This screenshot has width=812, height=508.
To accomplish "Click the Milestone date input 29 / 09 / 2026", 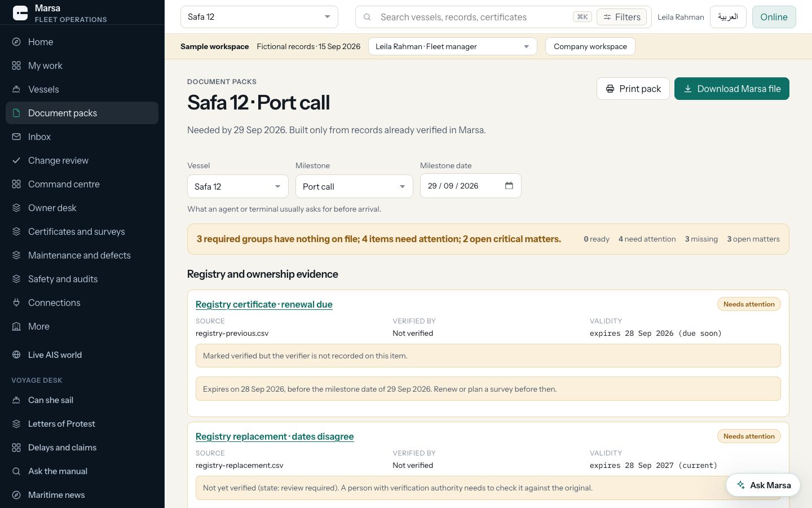I will point(471,186).
